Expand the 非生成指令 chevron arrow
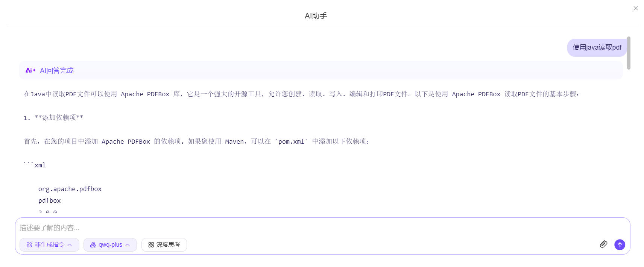The width and height of the screenshot is (644, 267). tap(70, 245)
